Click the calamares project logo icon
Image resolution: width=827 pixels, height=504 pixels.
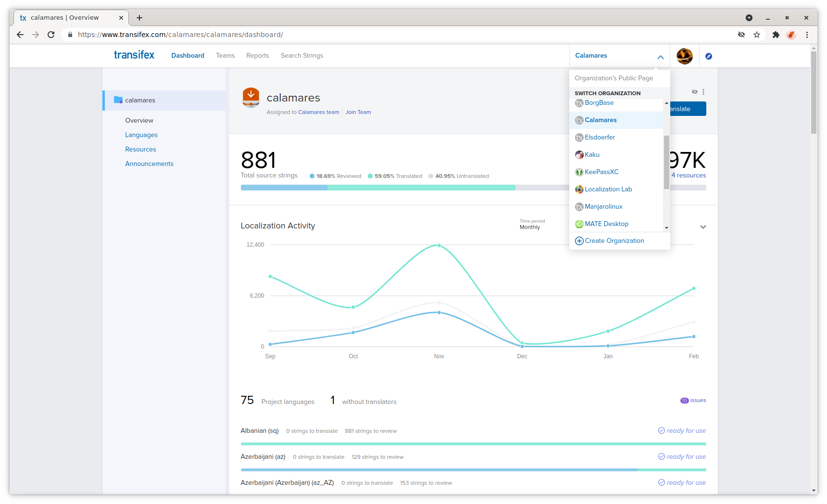coord(251,97)
